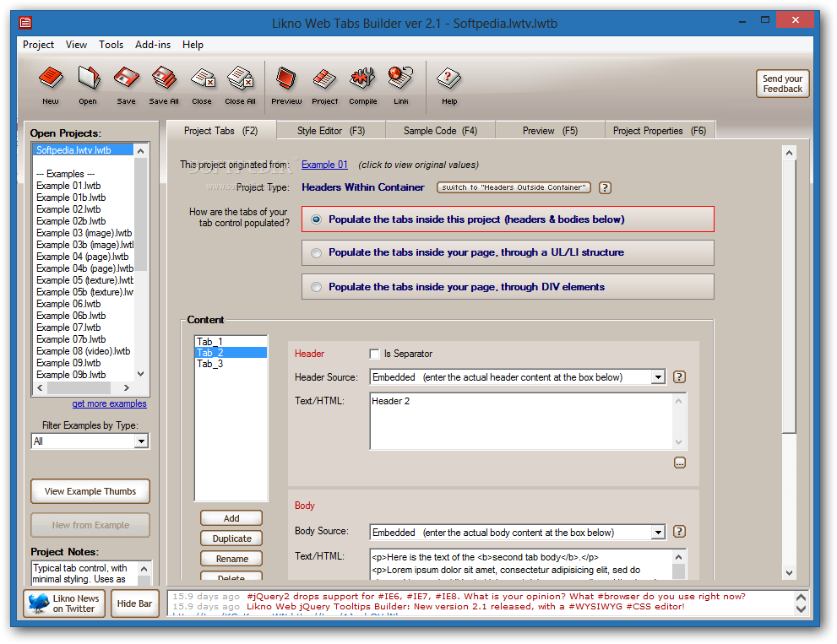
Task: Launch Preview from the toolbar
Action: click(x=286, y=85)
